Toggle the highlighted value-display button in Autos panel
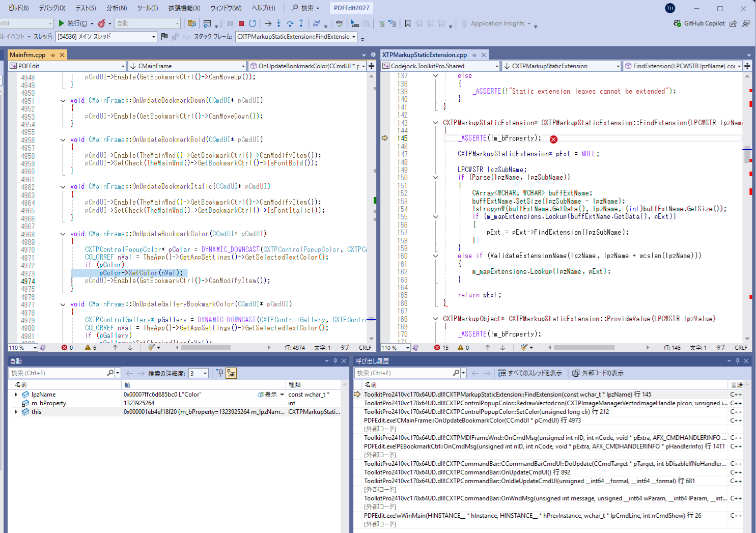756x533 pixels. (x=231, y=373)
